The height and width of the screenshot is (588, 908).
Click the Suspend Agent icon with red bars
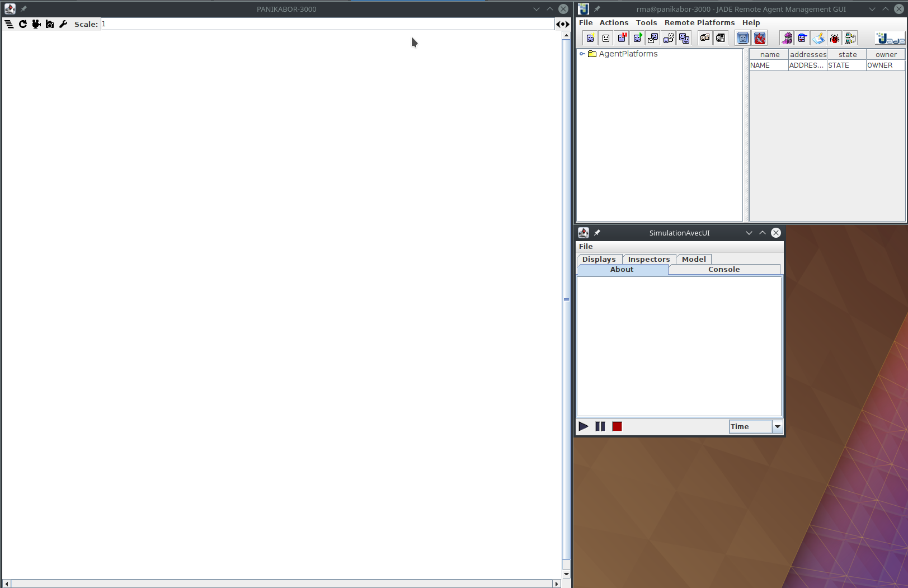click(622, 38)
